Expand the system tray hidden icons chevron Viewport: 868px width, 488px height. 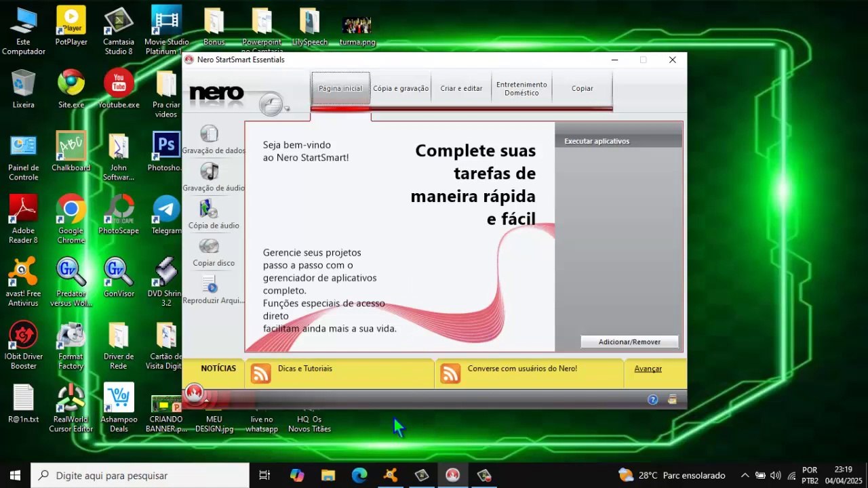[745, 476]
